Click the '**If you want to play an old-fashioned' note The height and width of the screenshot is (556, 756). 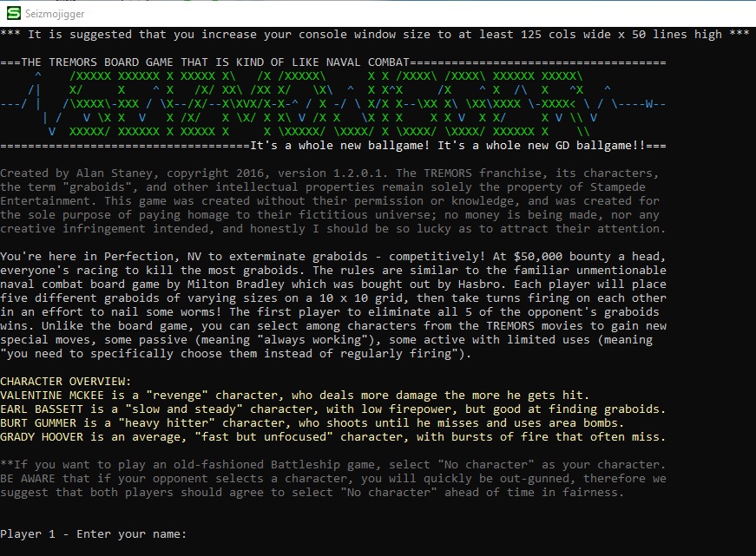pyautogui.click(x=332, y=464)
